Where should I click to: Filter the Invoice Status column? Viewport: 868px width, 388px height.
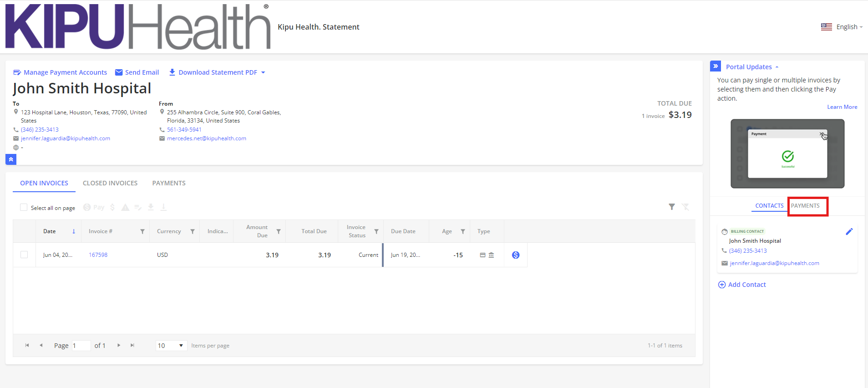[x=376, y=231]
